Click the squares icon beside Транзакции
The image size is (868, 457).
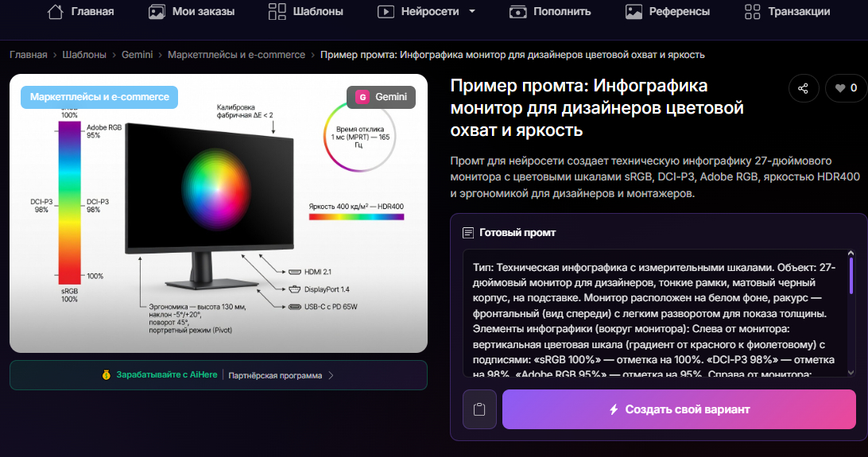coord(752,12)
